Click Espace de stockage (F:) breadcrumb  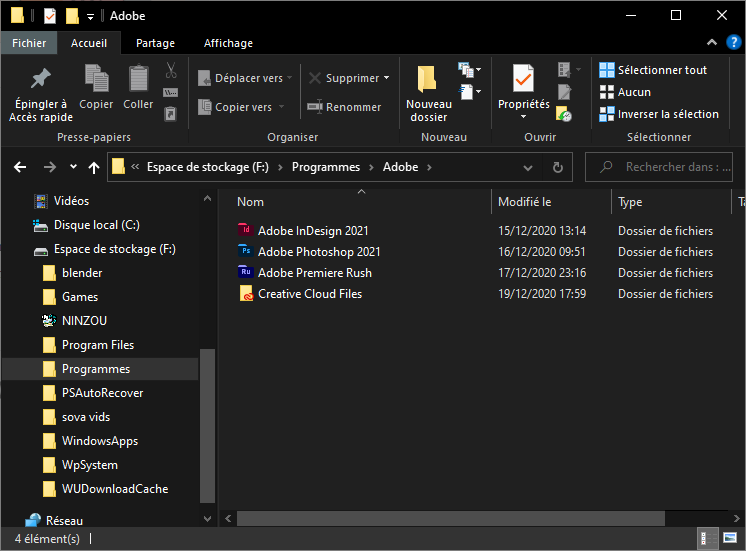(208, 167)
